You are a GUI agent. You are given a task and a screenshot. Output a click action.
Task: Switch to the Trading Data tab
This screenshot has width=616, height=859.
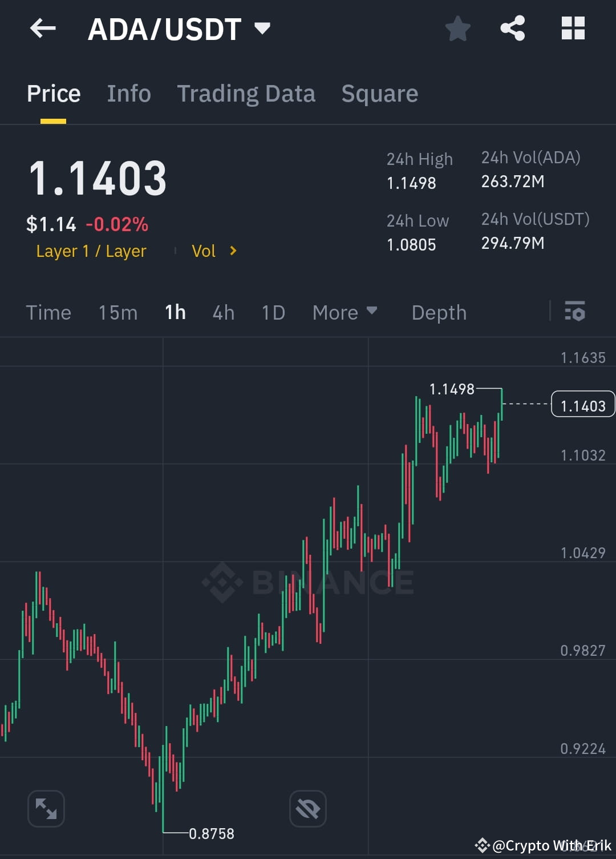246,93
